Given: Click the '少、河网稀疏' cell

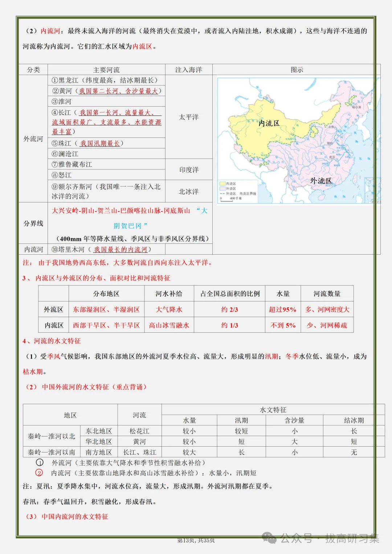Looking at the screenshot, I should click(x=327, y=325).
